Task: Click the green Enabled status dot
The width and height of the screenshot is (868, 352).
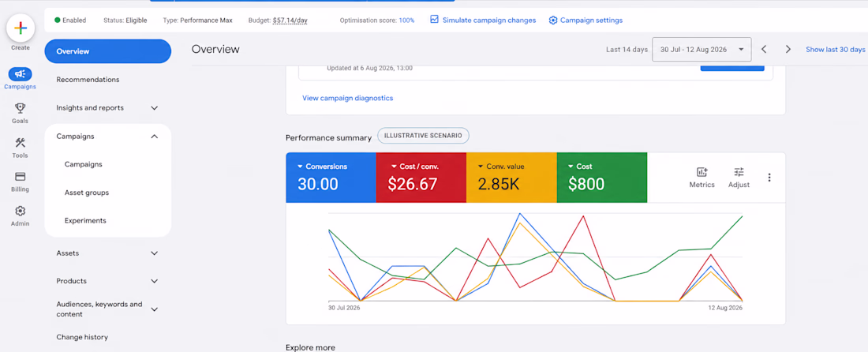Action: 57,20
